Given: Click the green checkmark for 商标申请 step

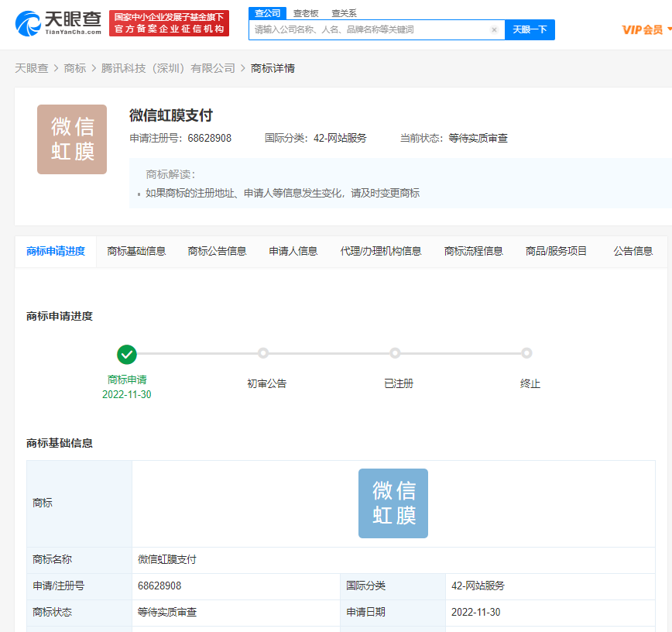Looking at the screenshot, I should tap(127, 354).
